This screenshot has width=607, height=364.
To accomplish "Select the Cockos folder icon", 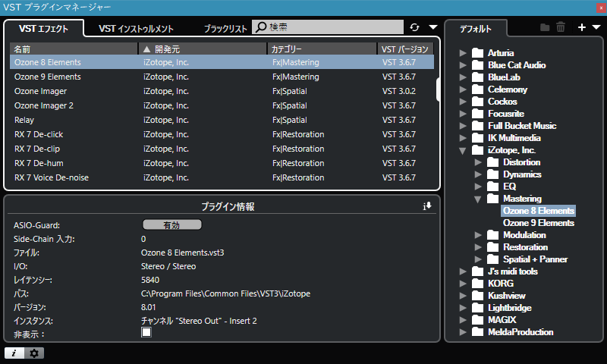I will click(478, 102).
